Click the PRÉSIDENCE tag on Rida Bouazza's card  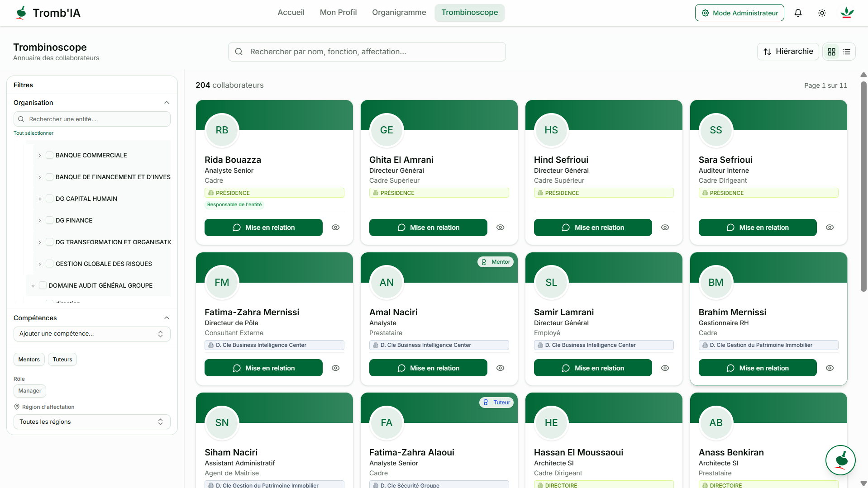274,193
